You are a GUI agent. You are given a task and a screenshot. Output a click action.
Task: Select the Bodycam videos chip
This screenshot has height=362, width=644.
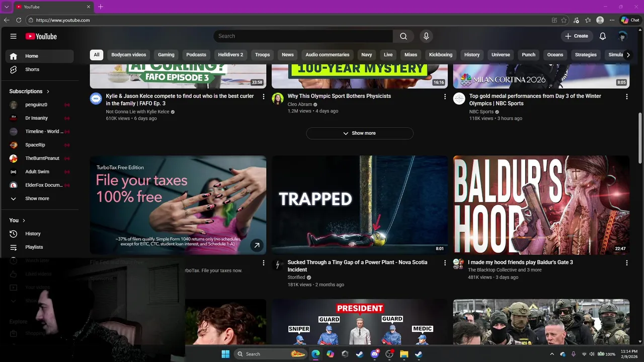click(x=129, y=55)
